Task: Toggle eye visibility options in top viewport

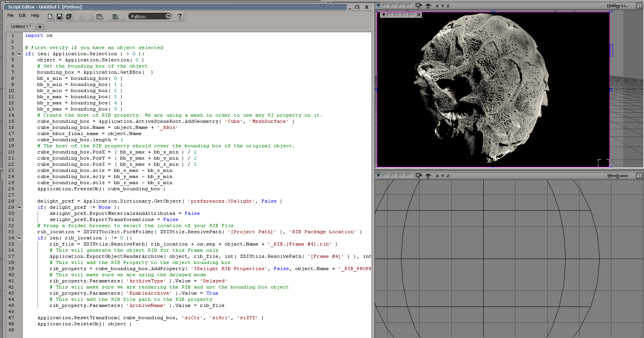Action: pyautogui.click(x=428, y=6)
